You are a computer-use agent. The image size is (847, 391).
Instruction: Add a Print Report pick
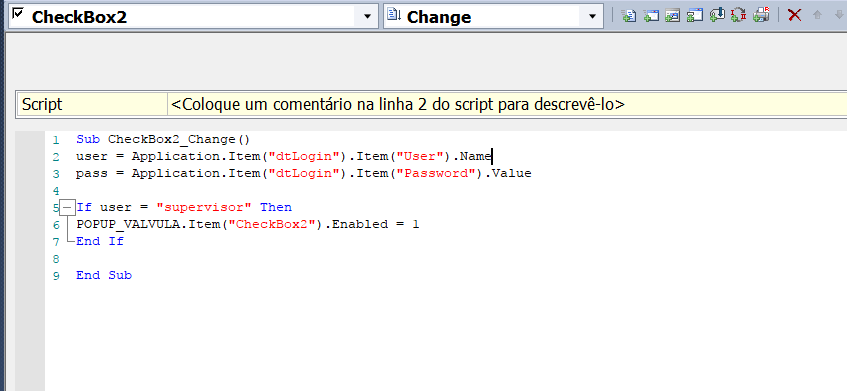click(x=761, y=15)
